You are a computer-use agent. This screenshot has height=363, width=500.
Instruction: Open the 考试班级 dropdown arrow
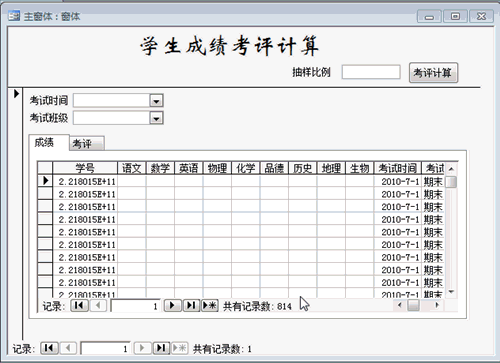click(156, 118)
